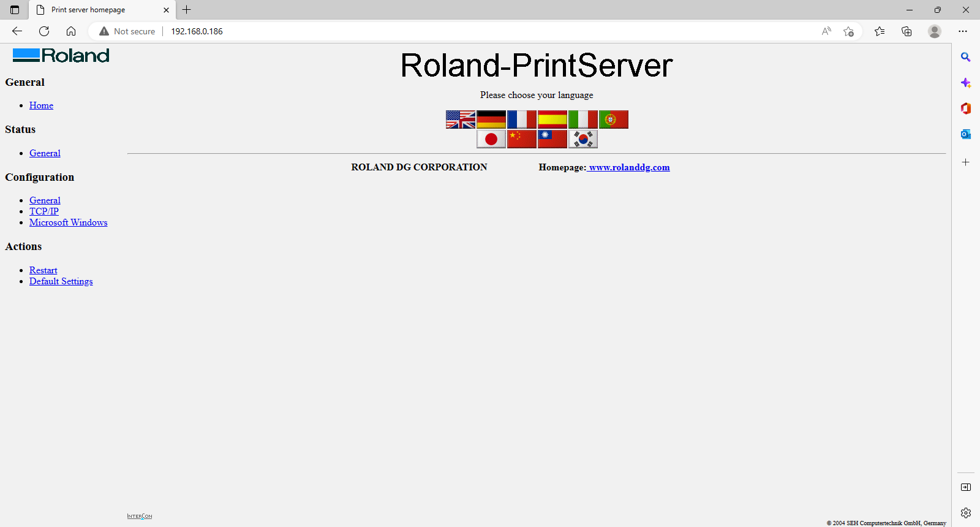
Task: Open browser Collections
Action: pyautogui.click(x=907, y=31)
